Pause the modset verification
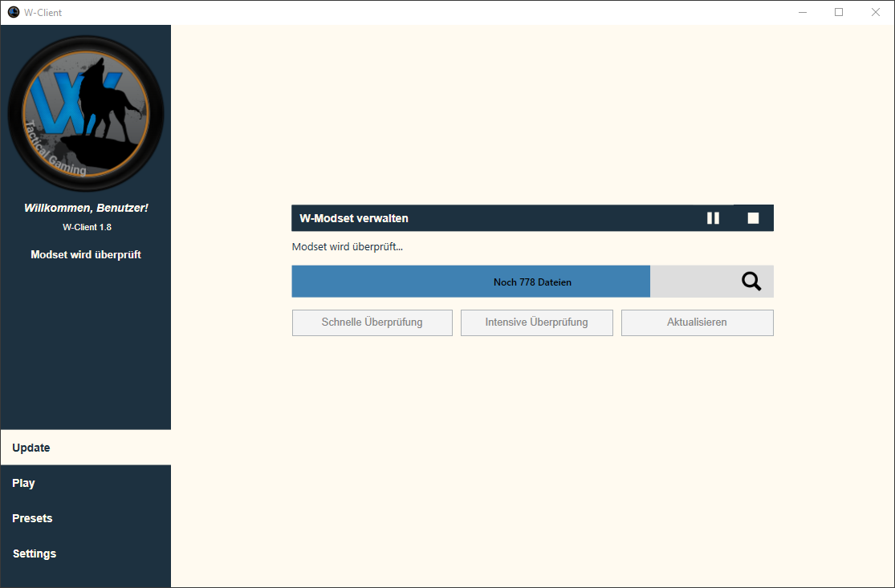The height and width of the screenshot is (588, 895). click(x=713, y=218)
